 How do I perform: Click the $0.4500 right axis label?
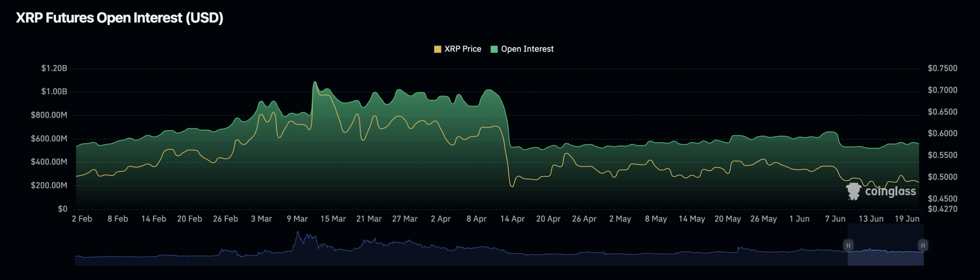pos(942,199)
